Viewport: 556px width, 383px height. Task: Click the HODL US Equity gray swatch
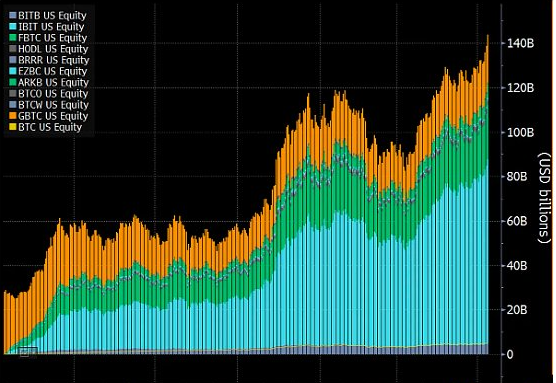point(13,49)
